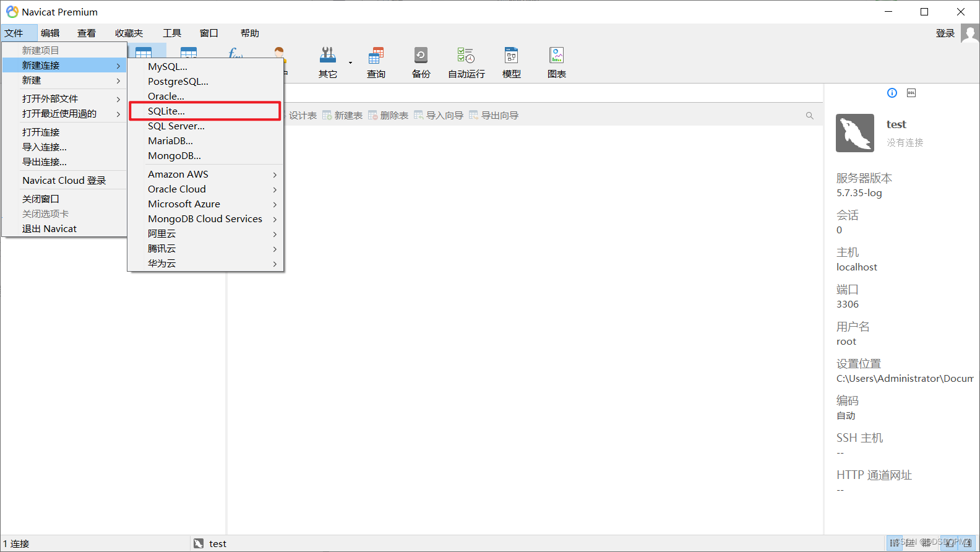Expand Amazon AWS submenu

point(205,175)
